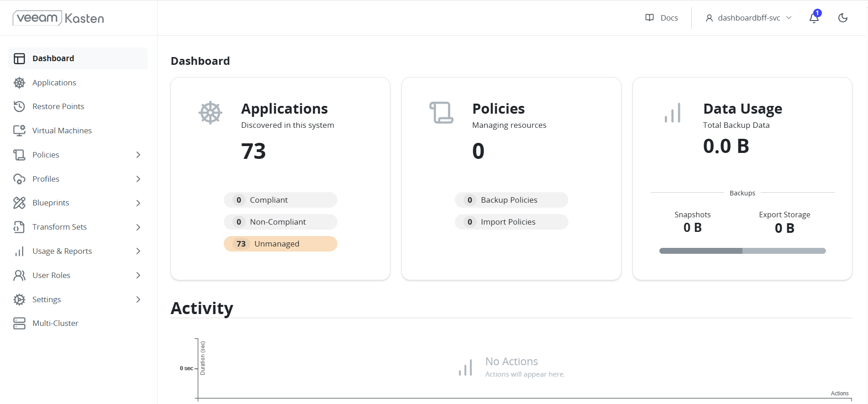Open the Docs link
Screen dimensions: 868x404
(x=662, y=18)
